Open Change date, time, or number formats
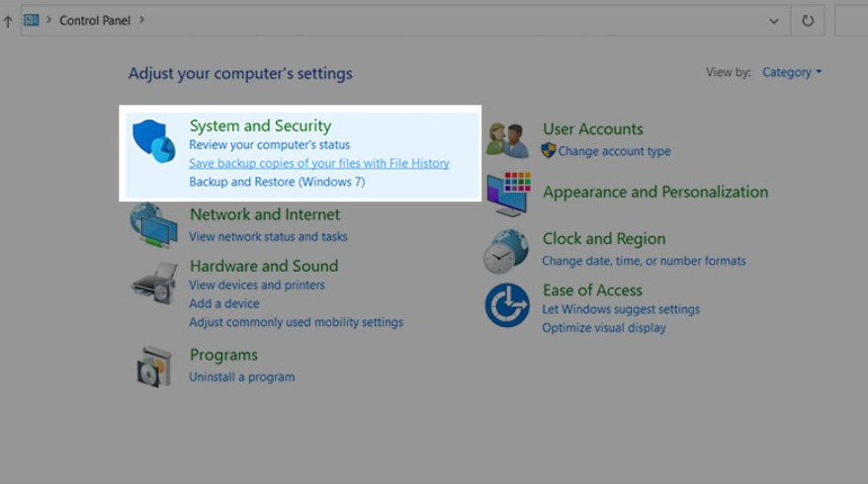This screenshot has height=484, width=868. (644, 261)
